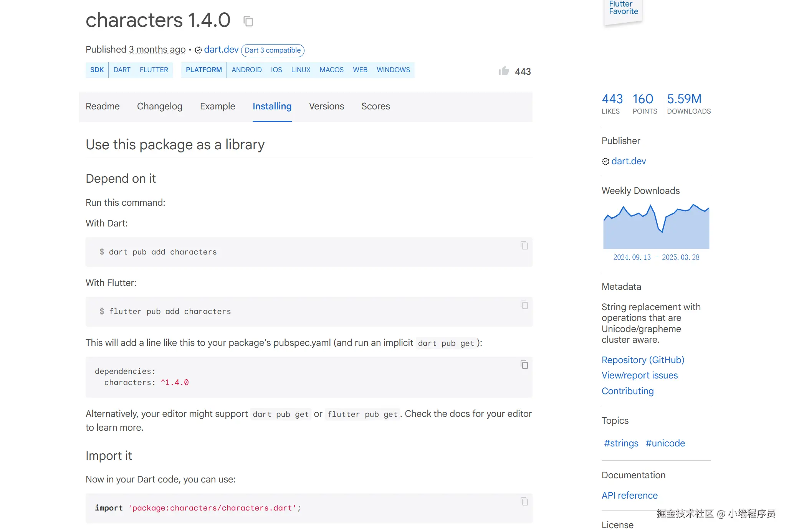
Task: Click the View/report issues link
Action: point(640,375)
